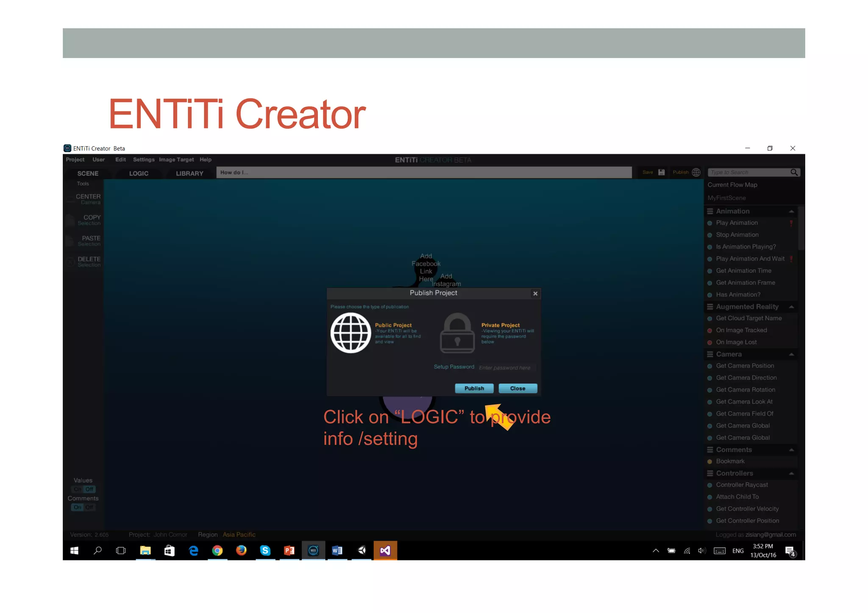Collapse the Animation category
Screen dimensions: 868x613
[791, 211]
